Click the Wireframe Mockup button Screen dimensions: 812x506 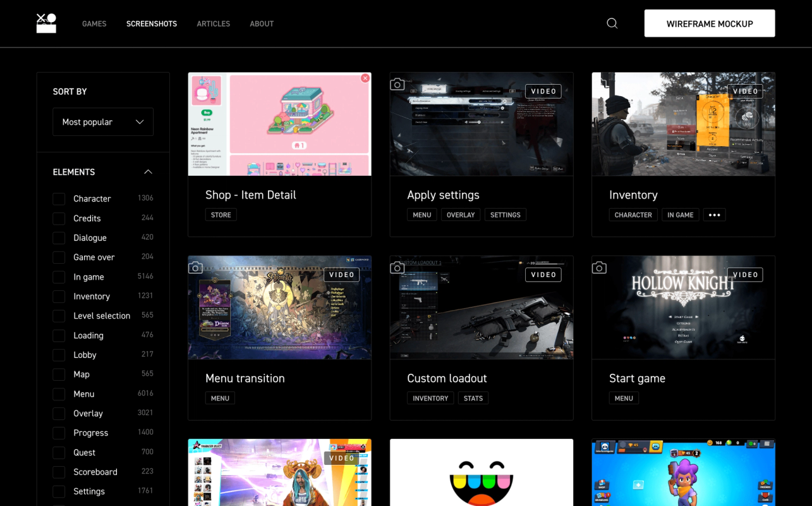[x=710, y=23]
